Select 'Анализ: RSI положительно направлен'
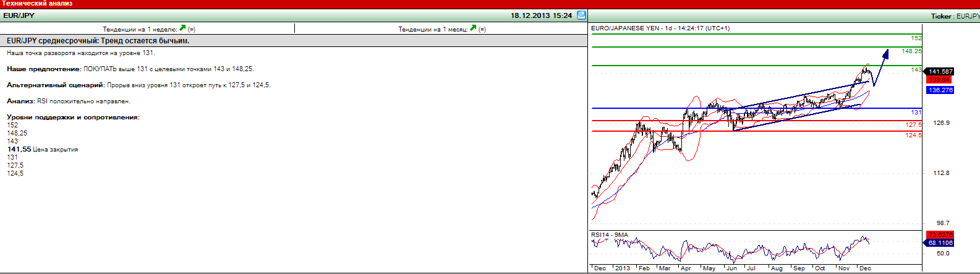980x274 pixels. [69, 101]
